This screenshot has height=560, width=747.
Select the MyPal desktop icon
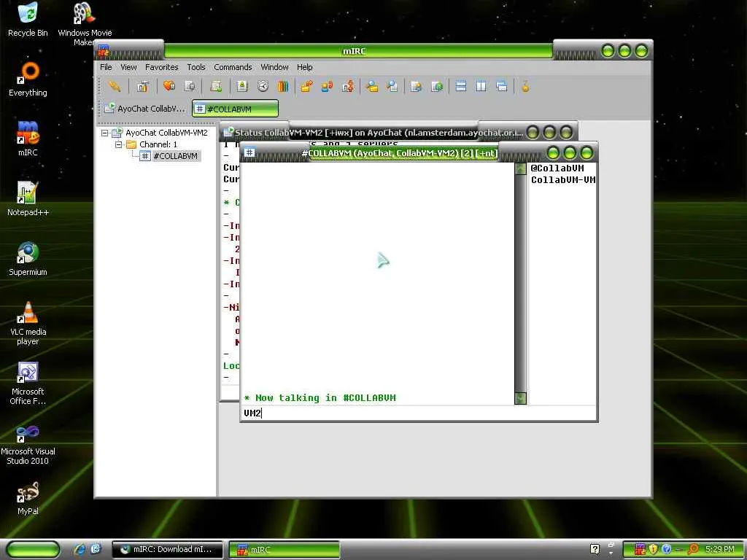(x=28, y=498)
